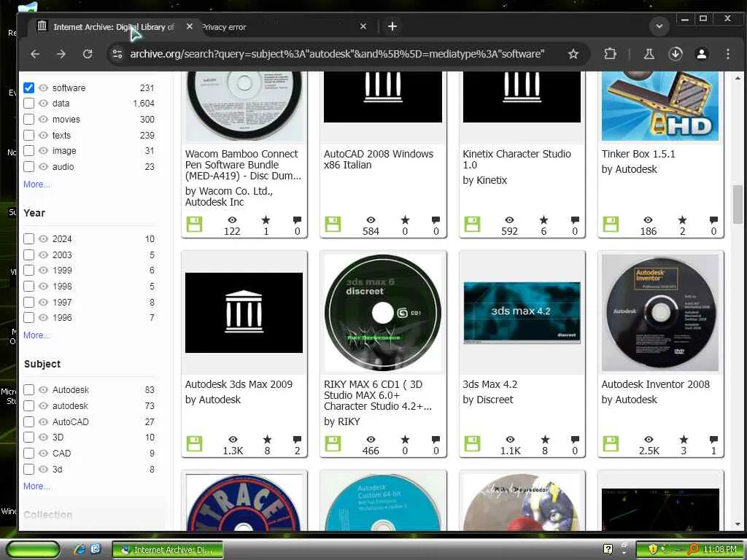Expand More under Year filters
This screenshot has width=747, height=560.
pyautogui.click(x=36, y=335)
